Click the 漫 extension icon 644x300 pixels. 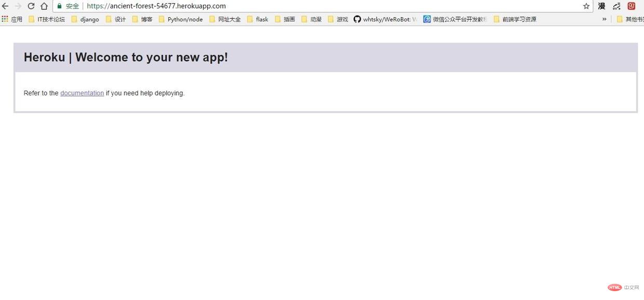coord(601,6)
